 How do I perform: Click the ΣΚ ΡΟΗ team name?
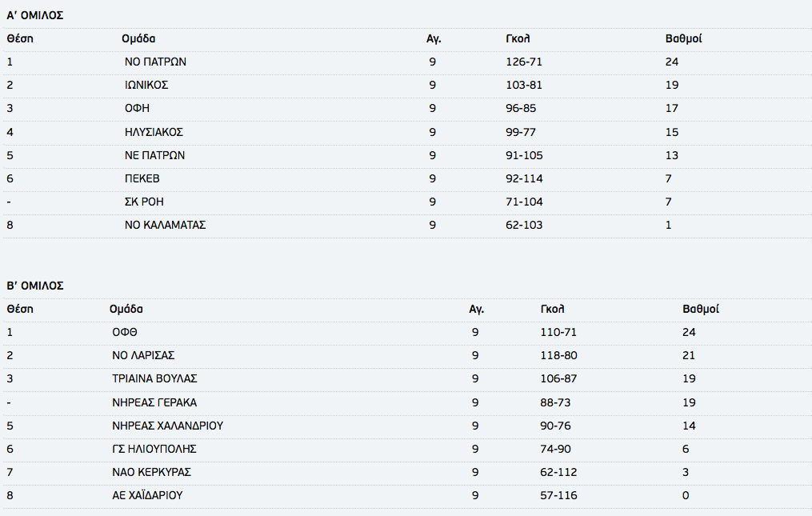(x=144, y=202)
